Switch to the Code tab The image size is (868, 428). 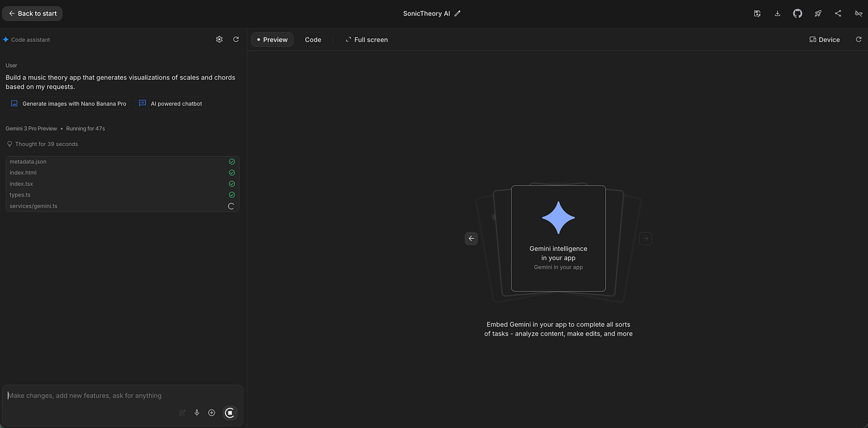(x=313, y=39)
